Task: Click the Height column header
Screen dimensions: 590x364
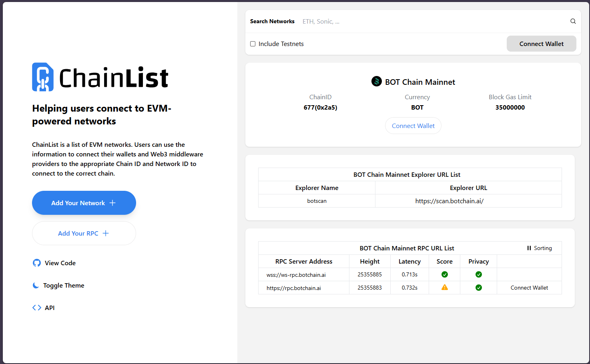Action: coord(369,261)
